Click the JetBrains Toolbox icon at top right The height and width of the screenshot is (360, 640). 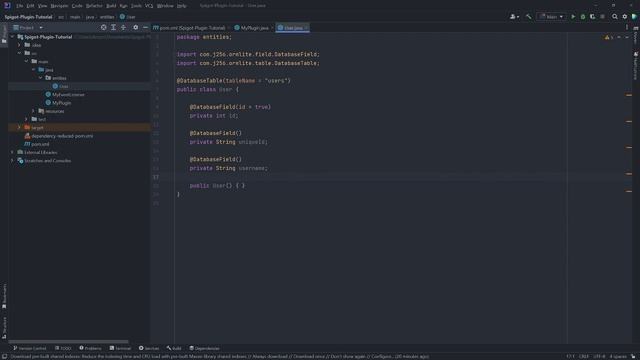point(634,17)
